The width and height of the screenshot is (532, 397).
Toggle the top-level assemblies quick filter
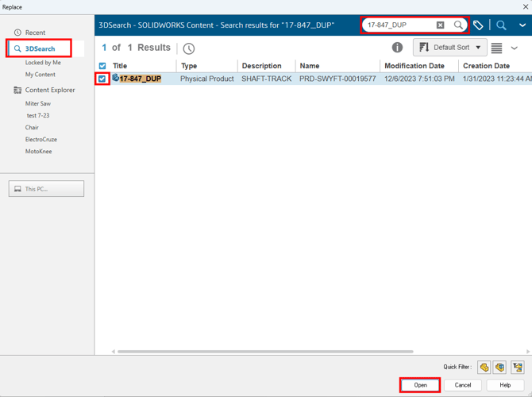pyautogui.click(x=518, y=367)
